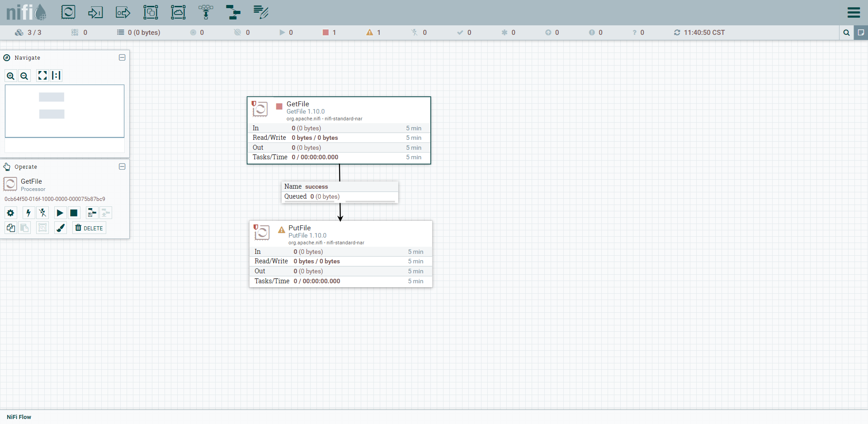Screen dimensions: 868x424
Task: Zoom in using the Navigate panel
Action: pos(10,76)
